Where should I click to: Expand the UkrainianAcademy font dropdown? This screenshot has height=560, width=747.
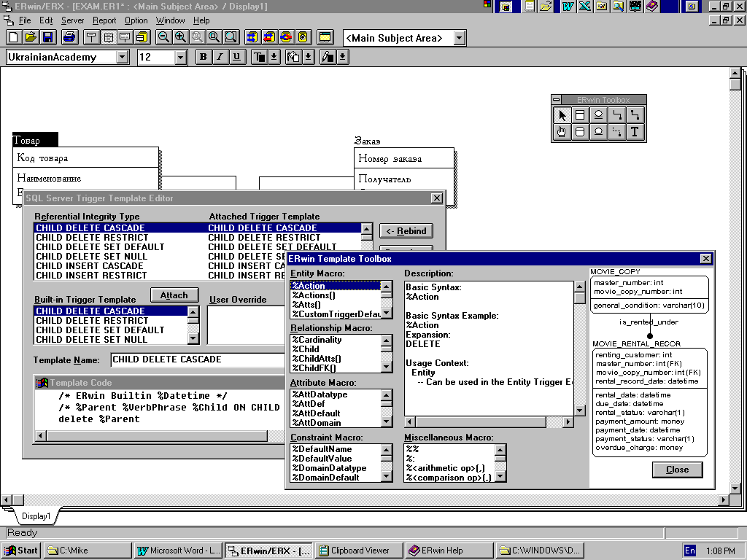click(x=122, y=57)
